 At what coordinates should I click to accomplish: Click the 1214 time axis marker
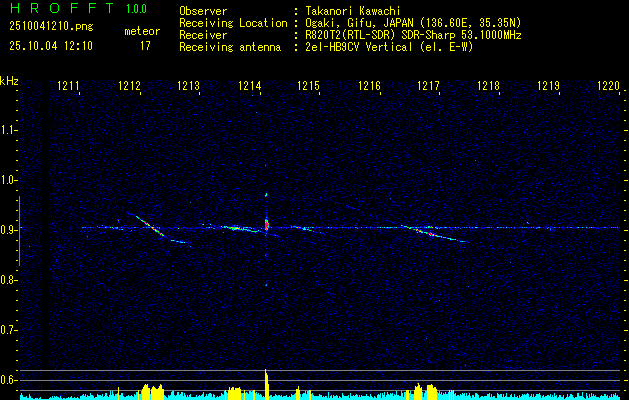click(249, 85)
